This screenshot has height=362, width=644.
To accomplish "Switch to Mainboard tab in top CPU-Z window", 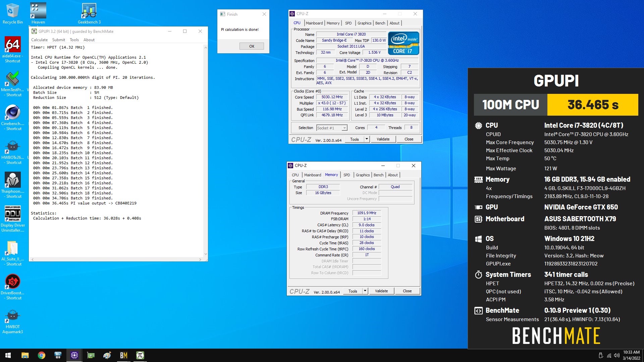I will [x=314, y=23].
